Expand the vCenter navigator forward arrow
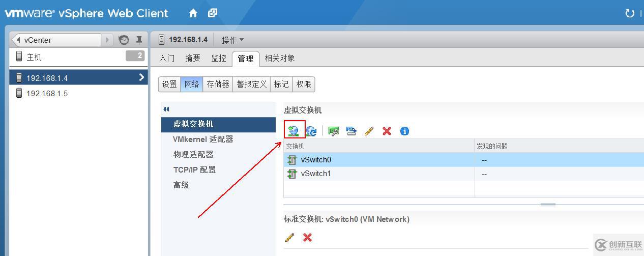The image size is (644, 256). [107, 40]
